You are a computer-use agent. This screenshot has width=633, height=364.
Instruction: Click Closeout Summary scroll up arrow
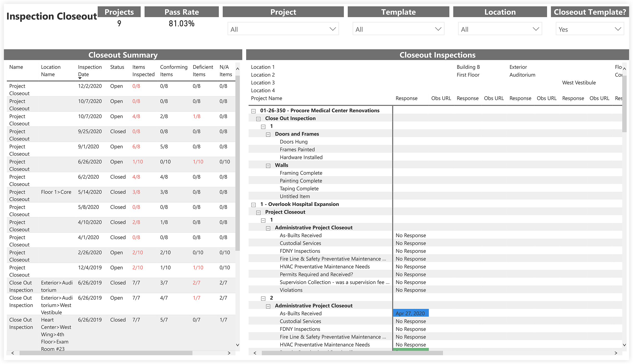click(x=238, y=69)
